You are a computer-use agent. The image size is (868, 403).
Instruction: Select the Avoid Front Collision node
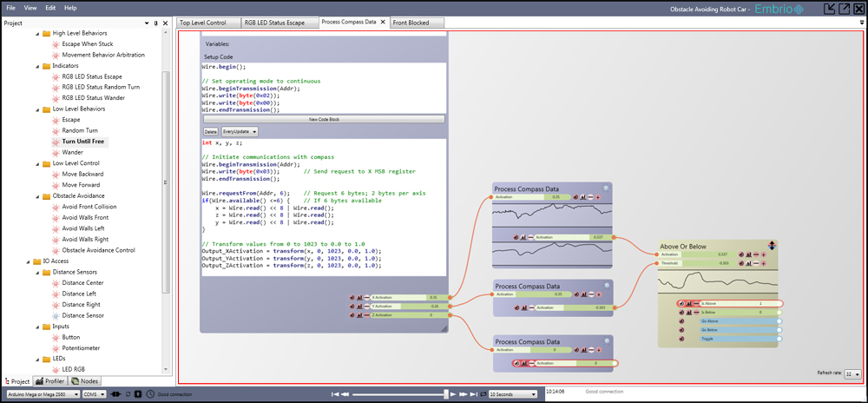(x=89, y=207)
